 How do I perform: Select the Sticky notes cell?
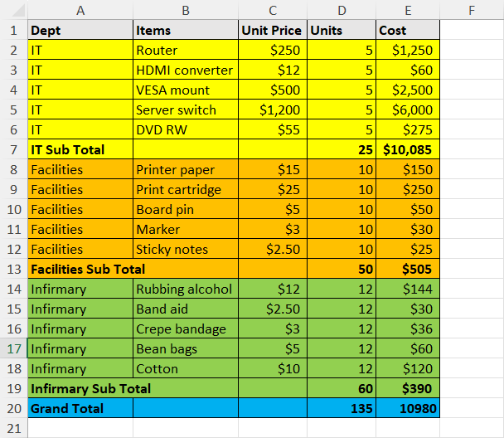186,249
